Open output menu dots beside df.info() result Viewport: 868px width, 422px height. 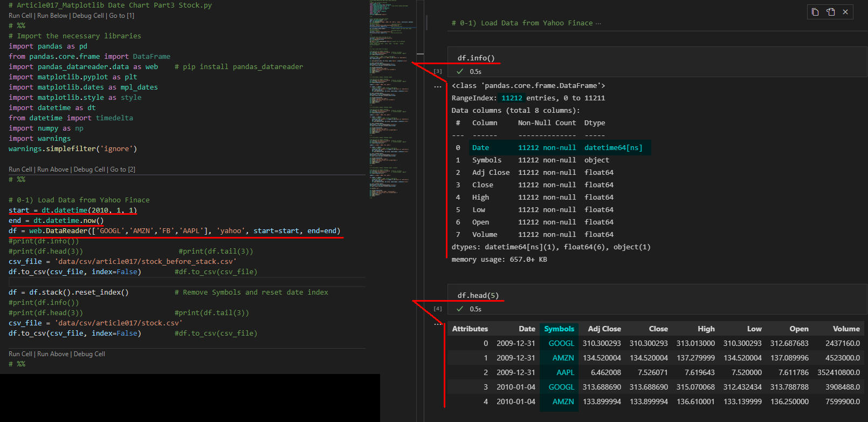click(x=438, y=86)
